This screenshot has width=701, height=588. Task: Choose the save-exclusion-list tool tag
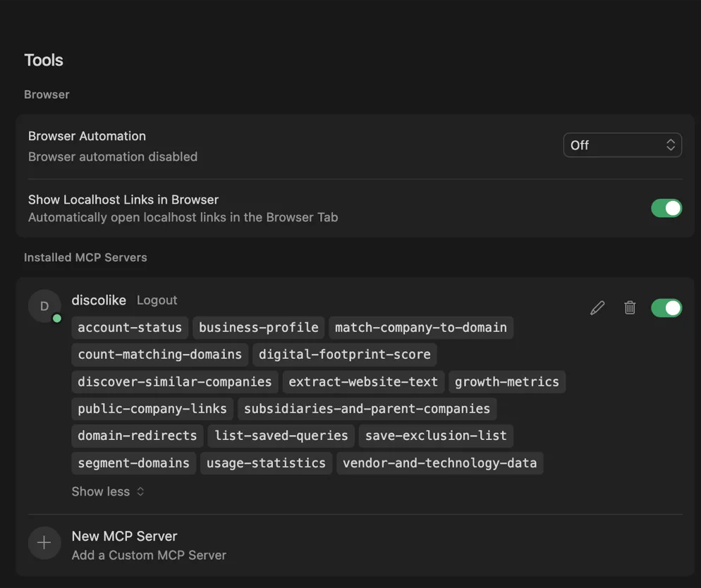[x=436, y=436]
